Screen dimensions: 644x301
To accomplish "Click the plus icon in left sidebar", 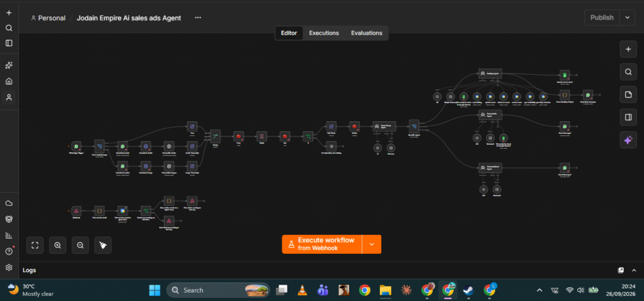I will (x=9, y=13).
